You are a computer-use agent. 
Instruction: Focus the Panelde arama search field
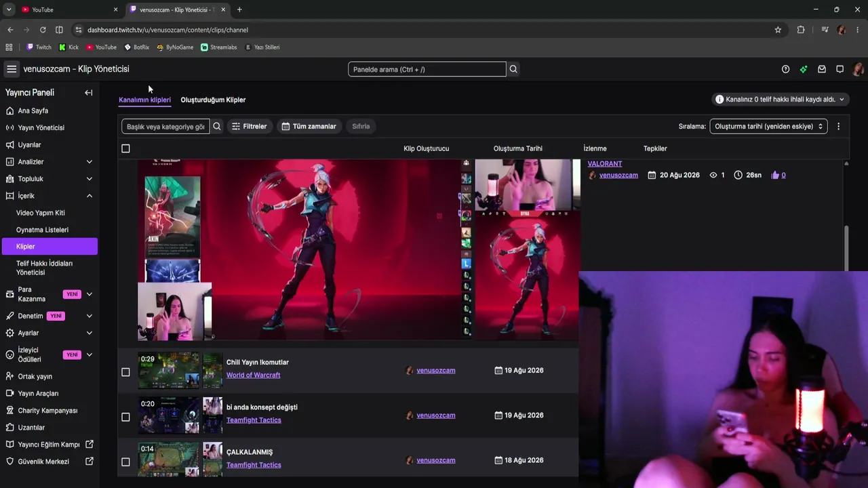pos(427,69)
